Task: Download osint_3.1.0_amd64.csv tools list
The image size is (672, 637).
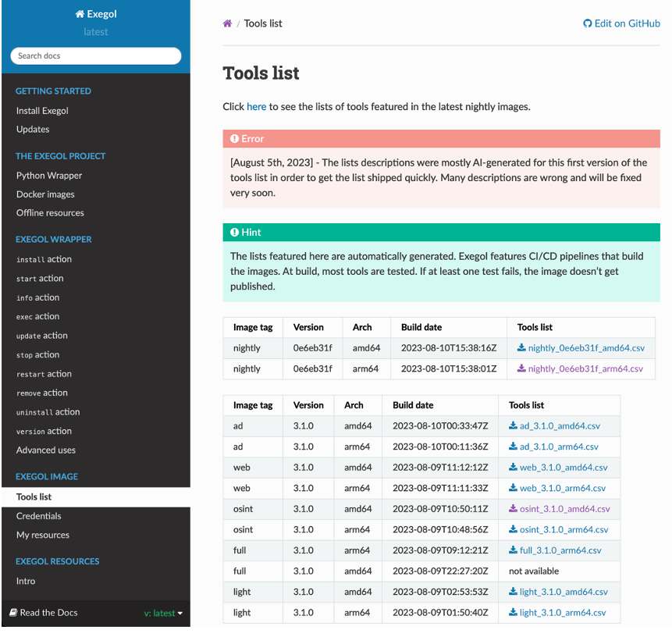Action: pos(559,509)
